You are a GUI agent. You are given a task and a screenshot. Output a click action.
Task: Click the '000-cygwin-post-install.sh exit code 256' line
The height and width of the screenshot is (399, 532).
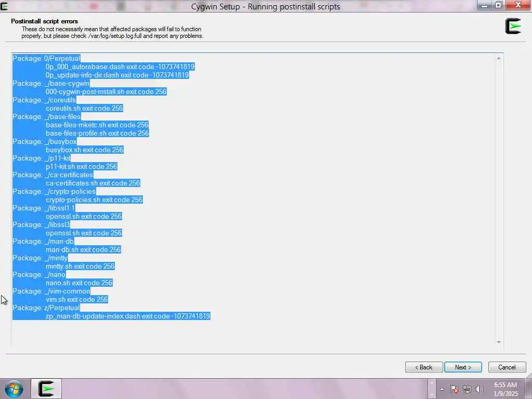(x=106, y=91)
